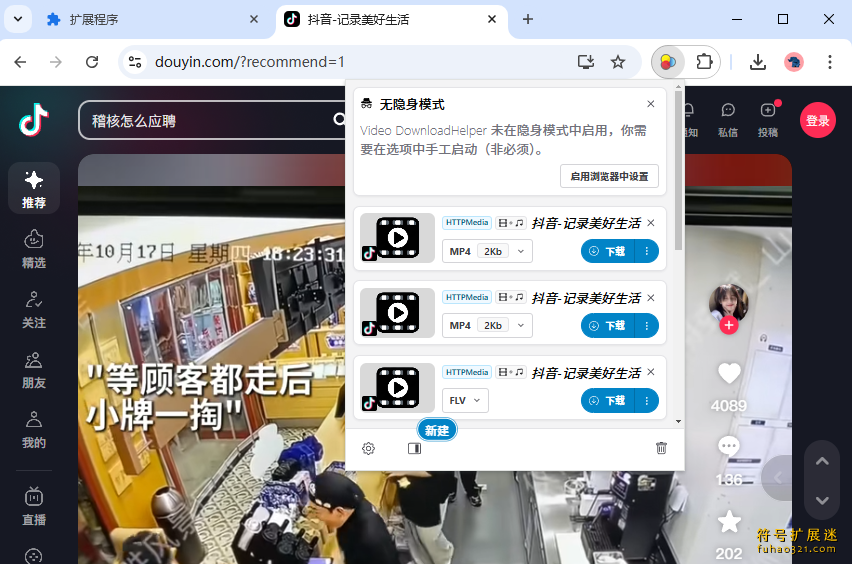Dismiss the 无隐身模式 notice
Viewport: 852px width, 564px height.
click(651, 104)
